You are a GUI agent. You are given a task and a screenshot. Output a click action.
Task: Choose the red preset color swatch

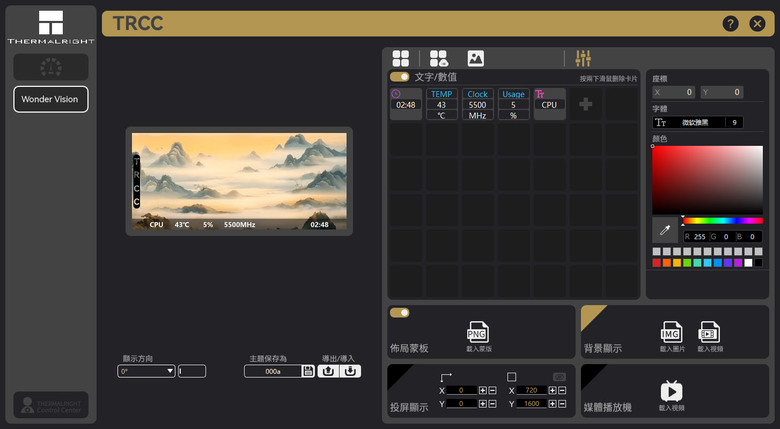[657, 263]
